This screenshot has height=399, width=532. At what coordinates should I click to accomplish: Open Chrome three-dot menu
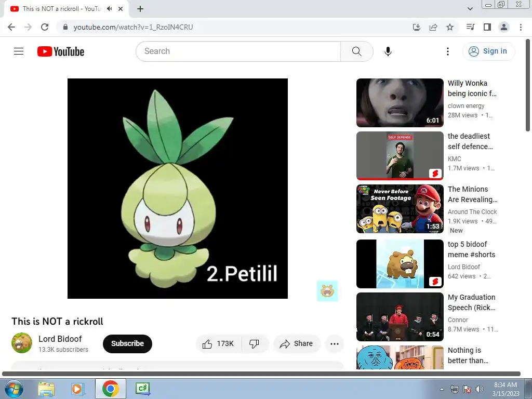521,27
